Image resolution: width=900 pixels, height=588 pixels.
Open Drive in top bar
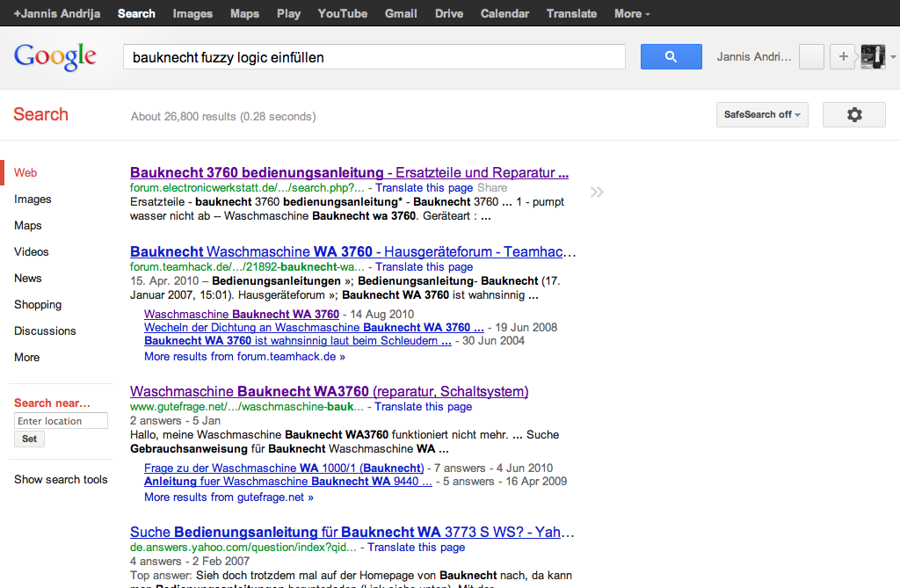point(449,13)
